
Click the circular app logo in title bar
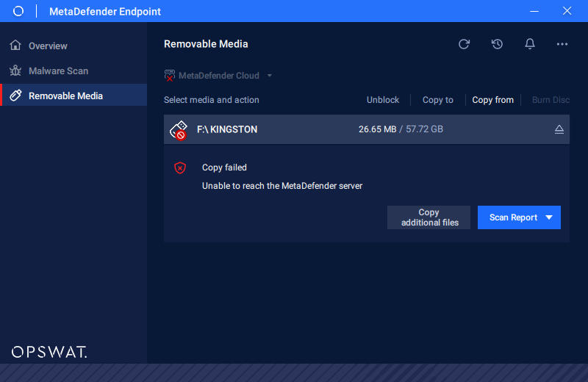point(18,11)
